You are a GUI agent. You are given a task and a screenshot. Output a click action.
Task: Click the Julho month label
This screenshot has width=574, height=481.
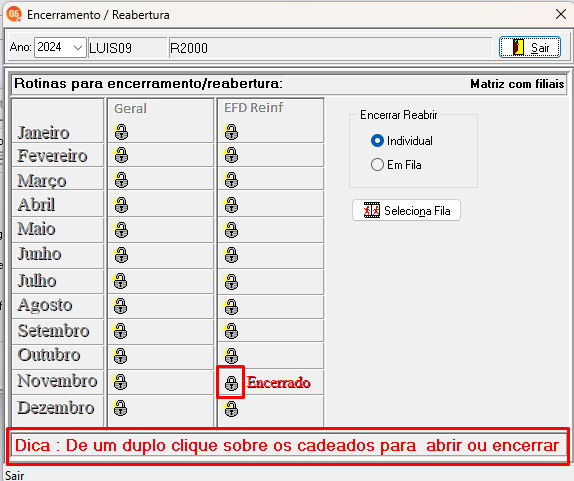click(37, 281)
